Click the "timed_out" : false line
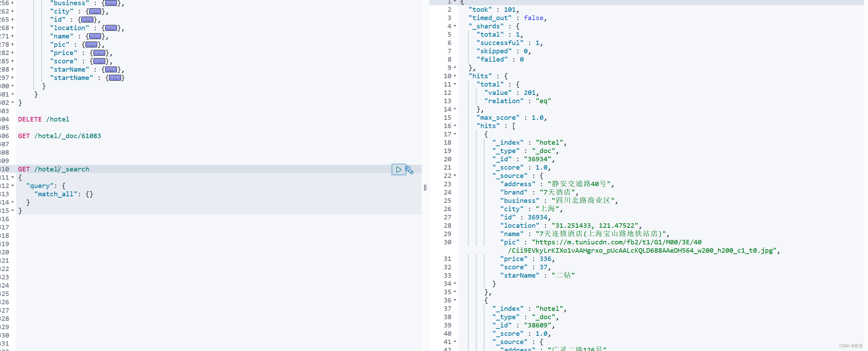Screen dimensions: 868x351 click(508, 18)
